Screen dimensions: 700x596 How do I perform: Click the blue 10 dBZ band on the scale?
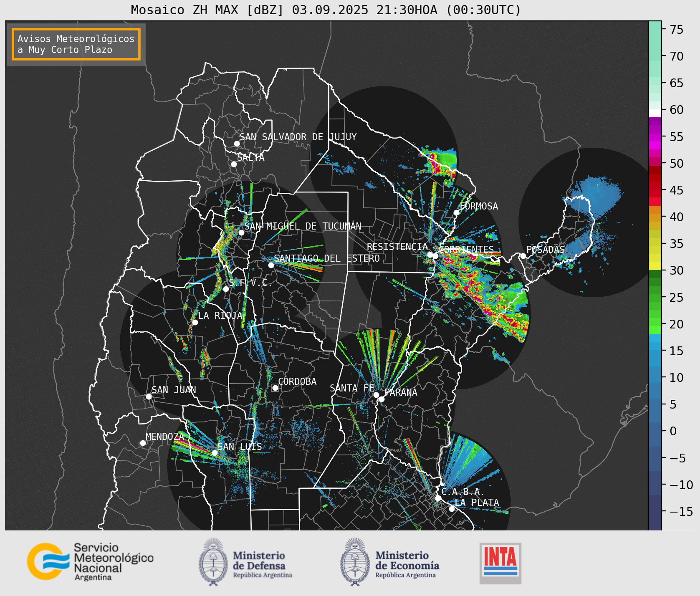(655, 378)
